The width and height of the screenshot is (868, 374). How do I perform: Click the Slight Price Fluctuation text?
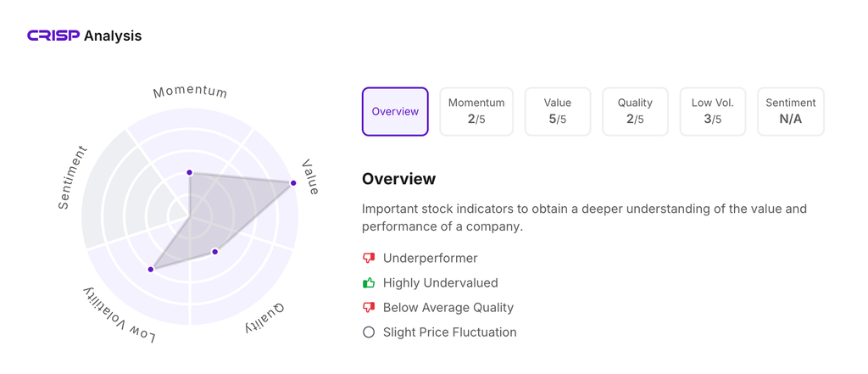pos(449,332)
